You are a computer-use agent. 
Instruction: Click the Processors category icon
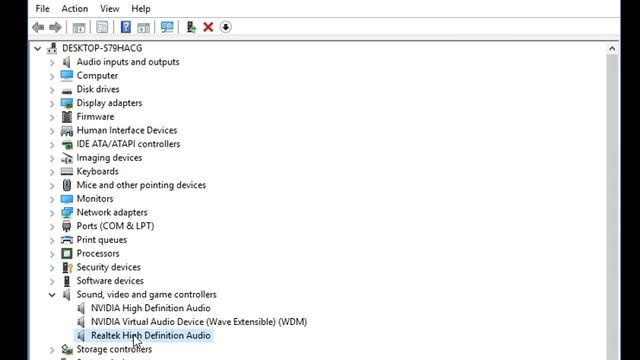tap(67, 253)
